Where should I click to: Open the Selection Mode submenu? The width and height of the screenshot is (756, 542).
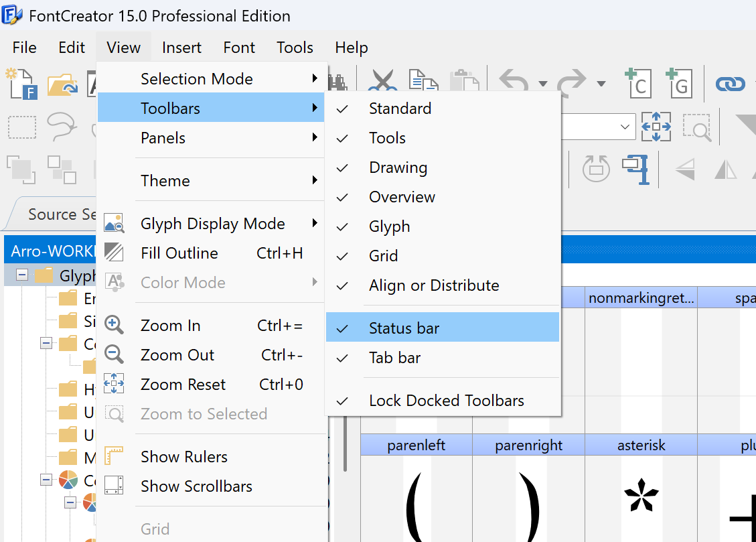pos(211,78)
